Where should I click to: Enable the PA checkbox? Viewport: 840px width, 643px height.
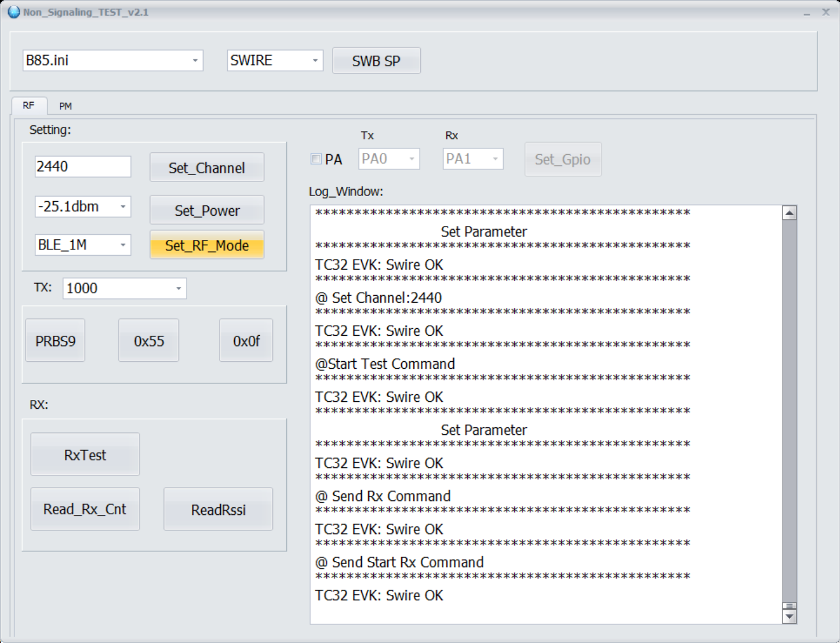pos(316,159)
